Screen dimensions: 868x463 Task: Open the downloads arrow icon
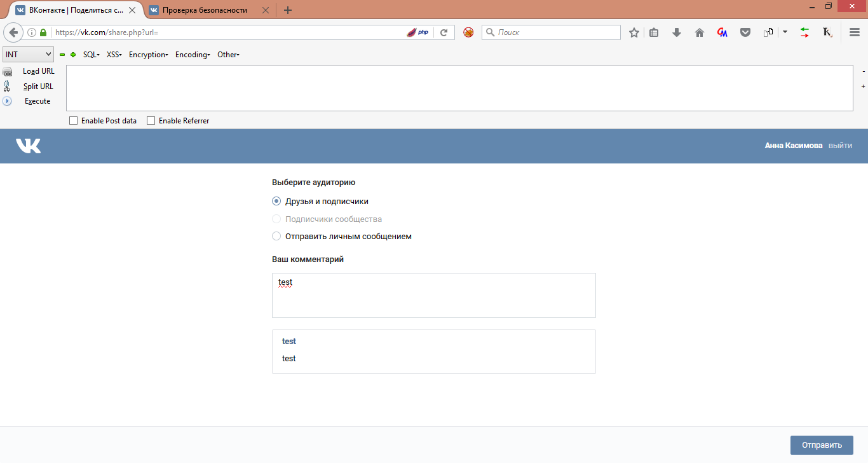(677, 32)
